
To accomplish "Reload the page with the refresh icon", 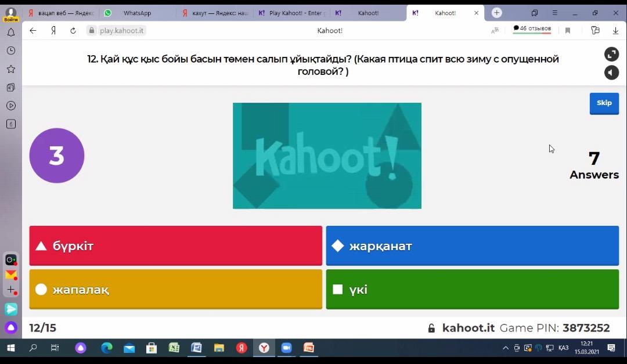I will pyautogui.click(x=73, y=31).
